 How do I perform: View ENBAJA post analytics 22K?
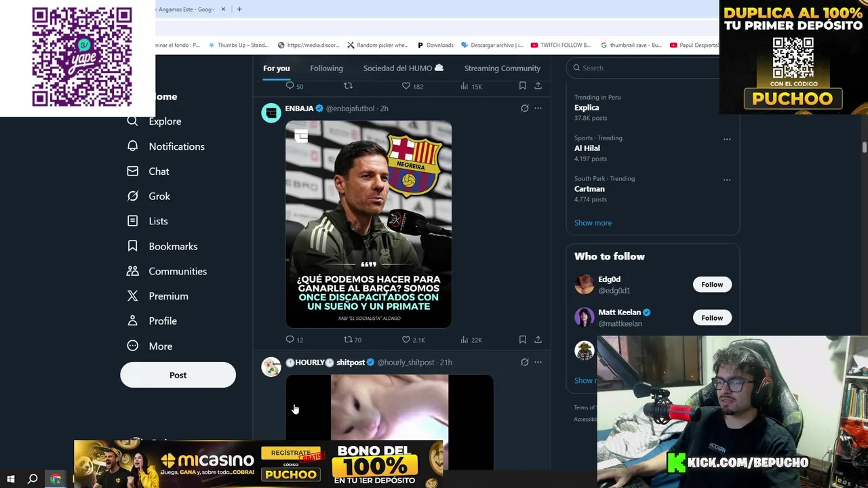coord(471,340)
